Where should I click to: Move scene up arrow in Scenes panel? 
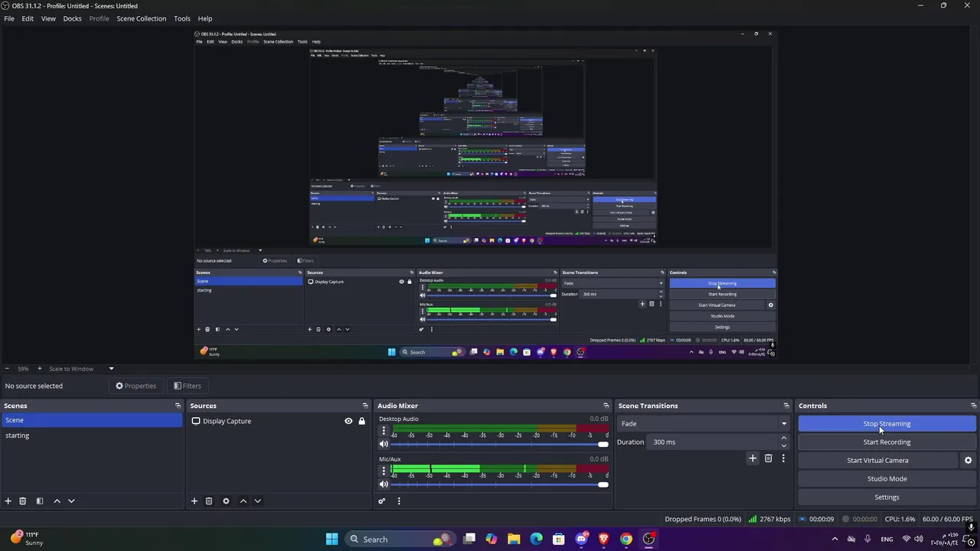[x=57, y=501]
